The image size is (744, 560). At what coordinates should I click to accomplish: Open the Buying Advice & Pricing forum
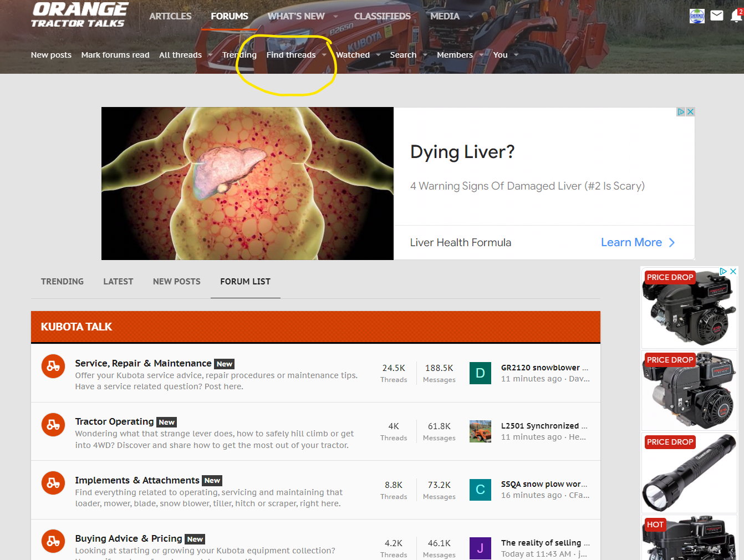tap(129, 538)
